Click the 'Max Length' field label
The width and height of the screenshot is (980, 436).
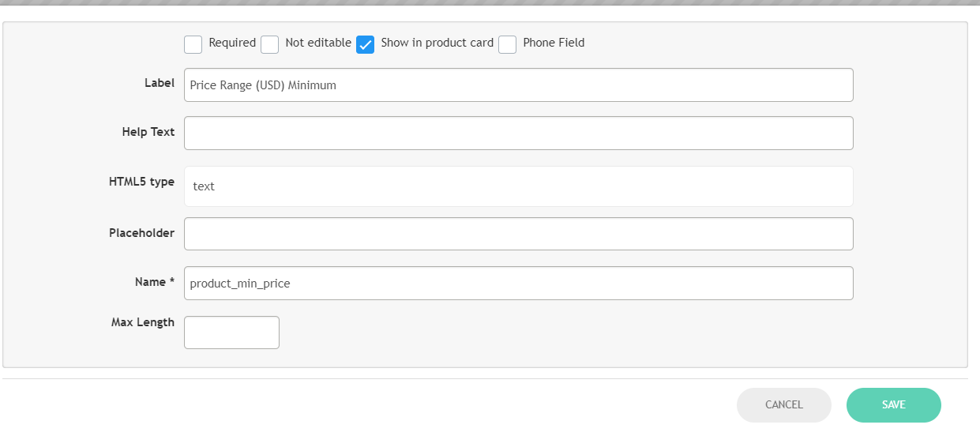pyautogui.click(x=143, y=322)
